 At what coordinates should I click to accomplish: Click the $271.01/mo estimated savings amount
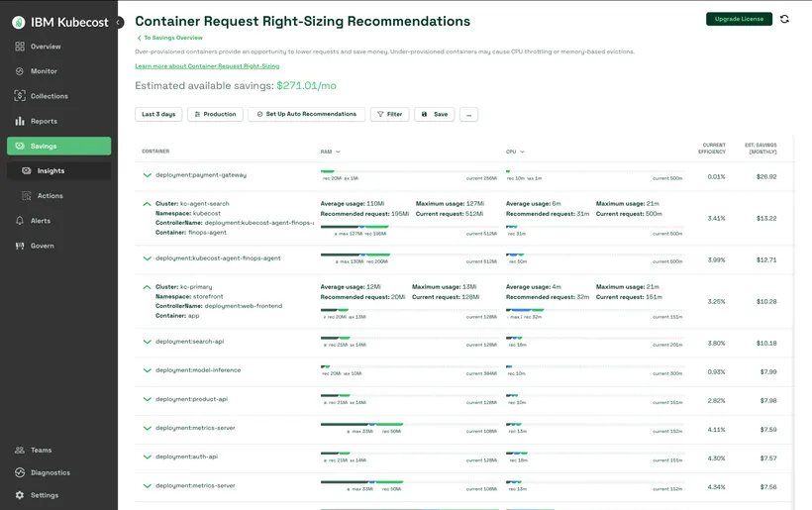click(307, 86)
